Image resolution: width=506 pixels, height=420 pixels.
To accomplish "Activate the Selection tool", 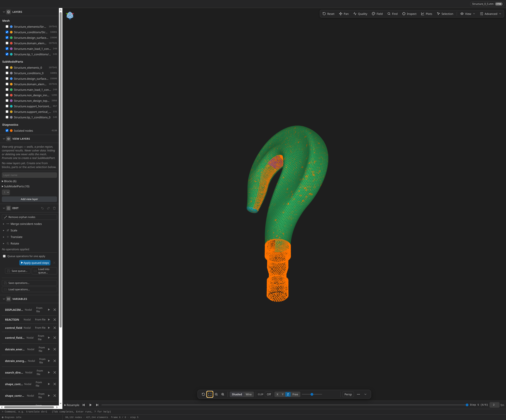I will 445,14.
